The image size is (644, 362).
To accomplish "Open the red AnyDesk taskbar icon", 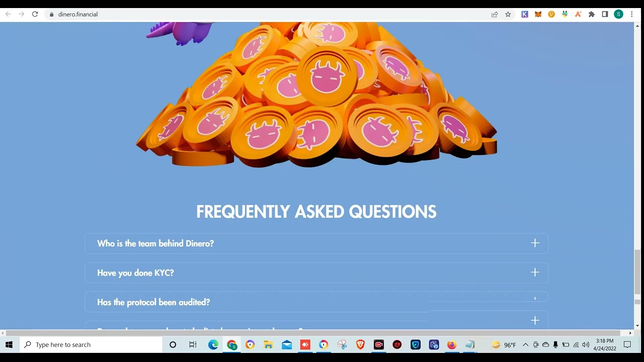I will (x=305, y=344).
